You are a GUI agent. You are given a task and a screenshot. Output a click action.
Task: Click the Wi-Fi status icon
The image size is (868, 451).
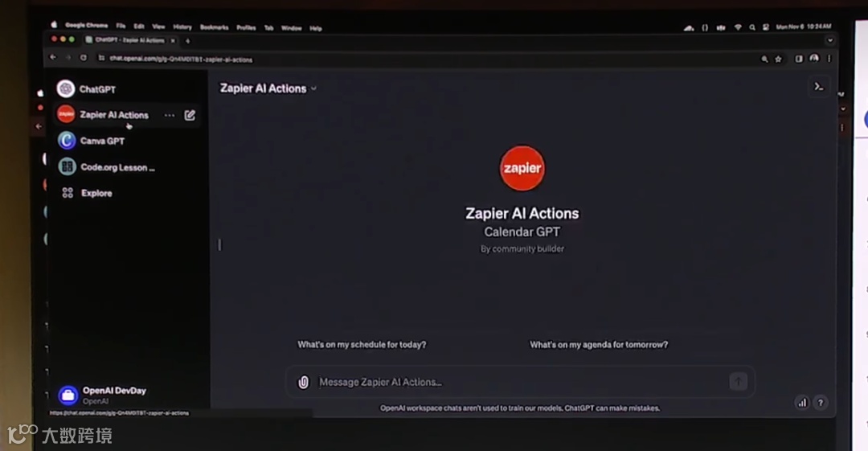737,27
